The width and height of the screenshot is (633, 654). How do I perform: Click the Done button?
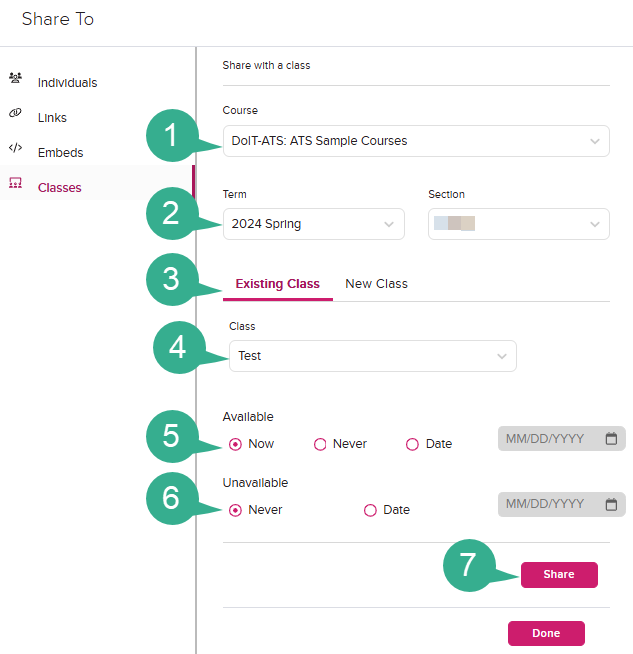tap(546, 633)
